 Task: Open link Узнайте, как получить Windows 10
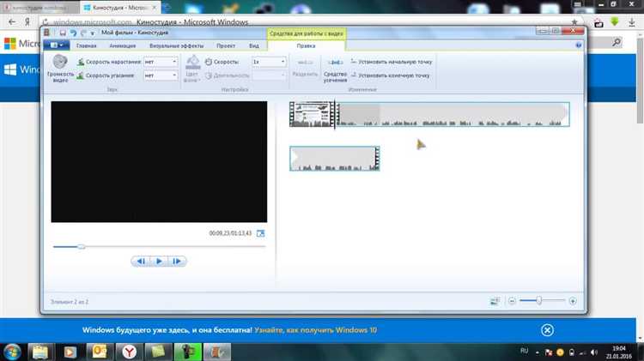(315, 330)
